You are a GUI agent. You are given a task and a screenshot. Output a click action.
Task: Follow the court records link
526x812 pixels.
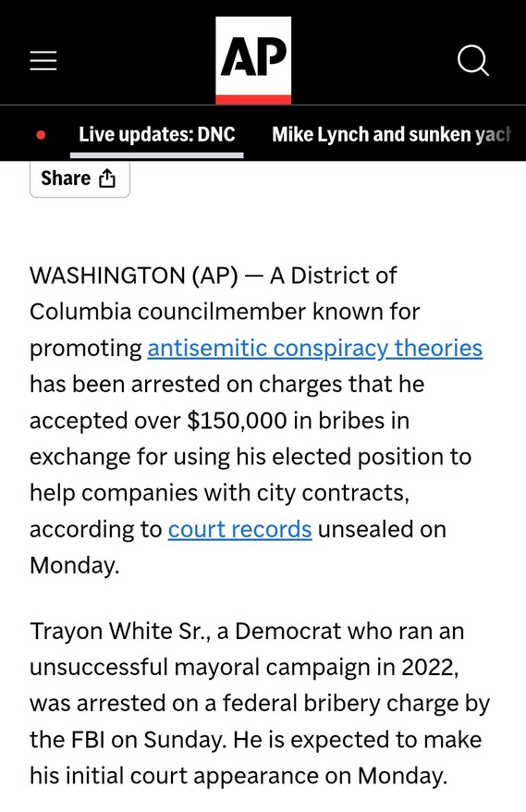(x=239, y=530)
